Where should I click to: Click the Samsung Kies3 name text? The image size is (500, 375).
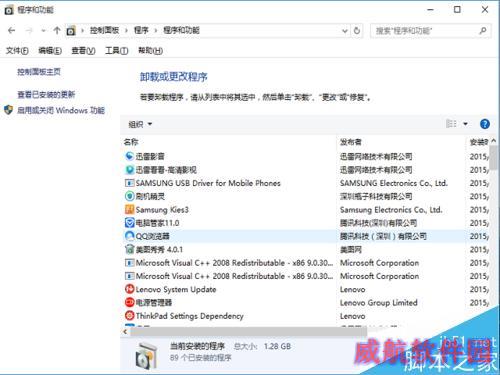click(x=162, y=210)
